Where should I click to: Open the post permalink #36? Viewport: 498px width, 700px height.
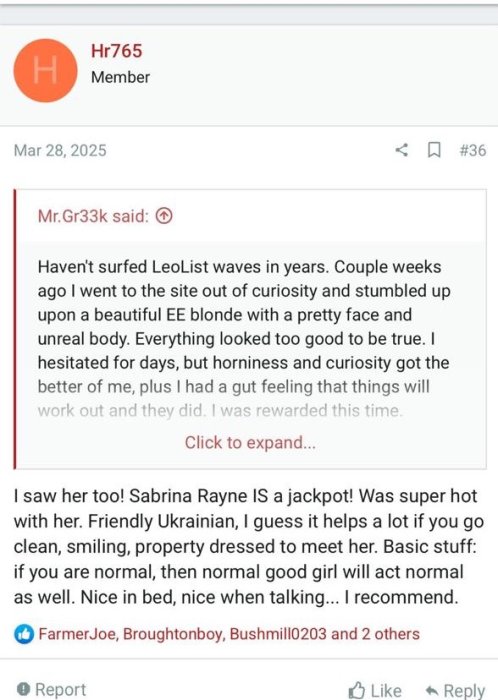[473, 150]
